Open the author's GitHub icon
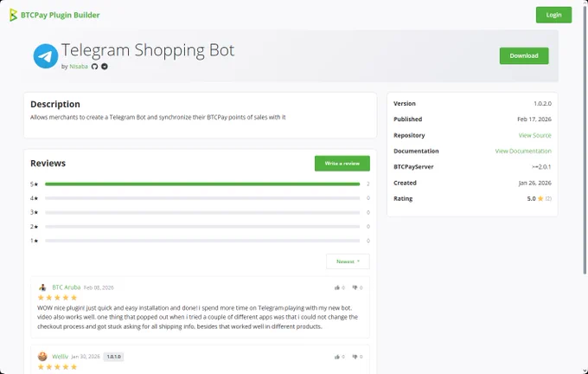 click(94, 67)
